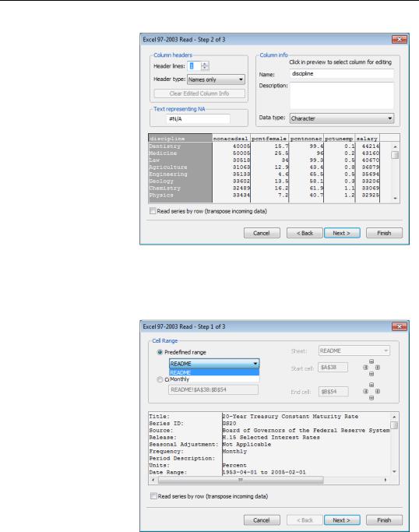Screen dimensions: 419x532
Task: Click Finish in Step 2 dialog
Action: pos(384,233)
